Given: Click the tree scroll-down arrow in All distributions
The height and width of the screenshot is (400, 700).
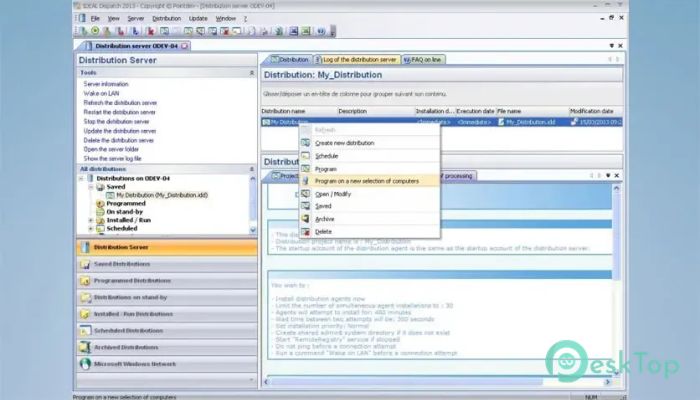Looking at the screenshot, I should (x=253, y=230).
